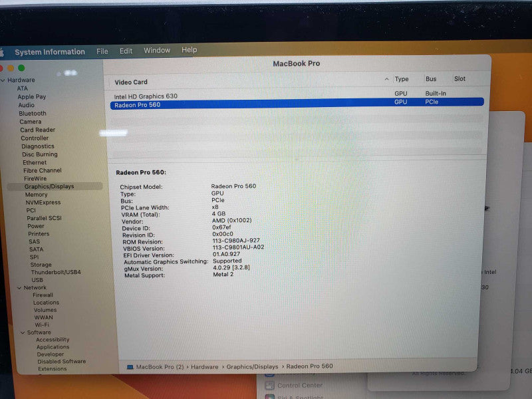Select Audio in the sidebar
Screen dimensions: 532x399
26,105
